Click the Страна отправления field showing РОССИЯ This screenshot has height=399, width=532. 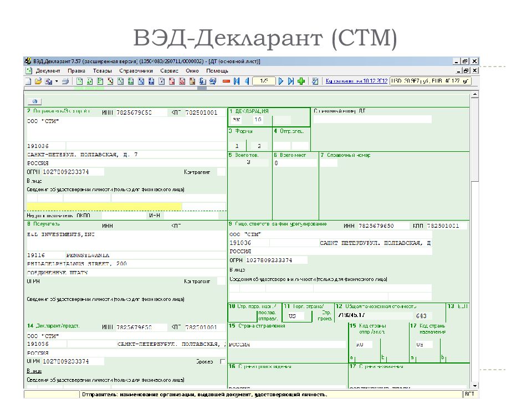tap(287, 344)
